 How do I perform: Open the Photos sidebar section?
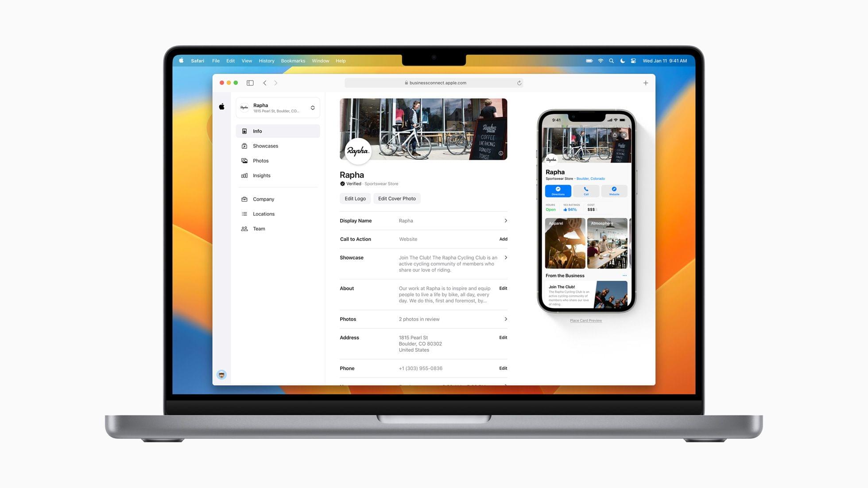pyautogui.click(x=260, y=161)
